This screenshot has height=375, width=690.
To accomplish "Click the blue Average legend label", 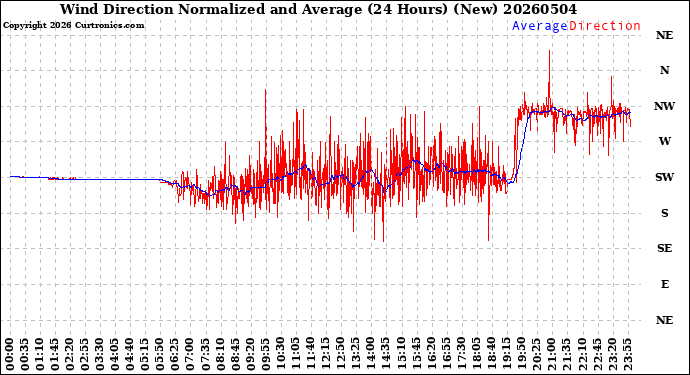I will coord(540,26).
